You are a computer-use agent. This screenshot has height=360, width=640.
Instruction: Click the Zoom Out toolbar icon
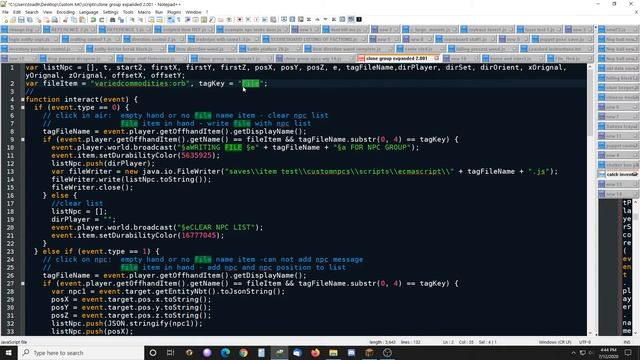coord(140,20)
